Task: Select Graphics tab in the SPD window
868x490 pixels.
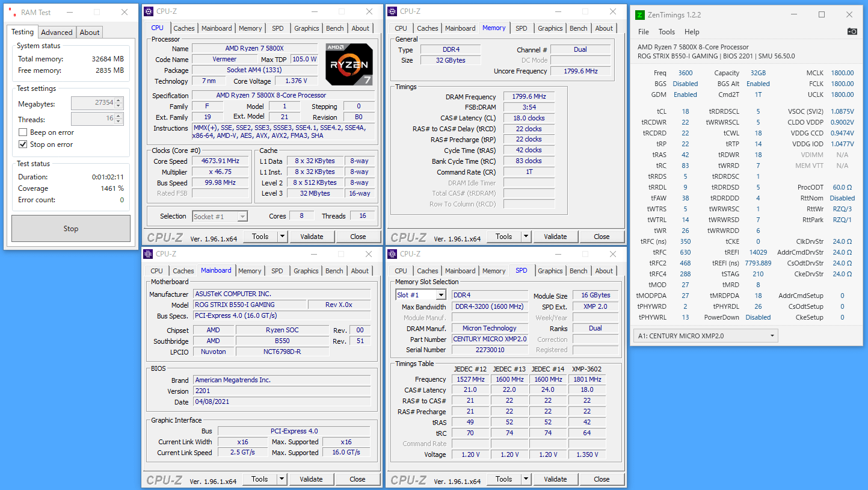Action: click(550, 271)
